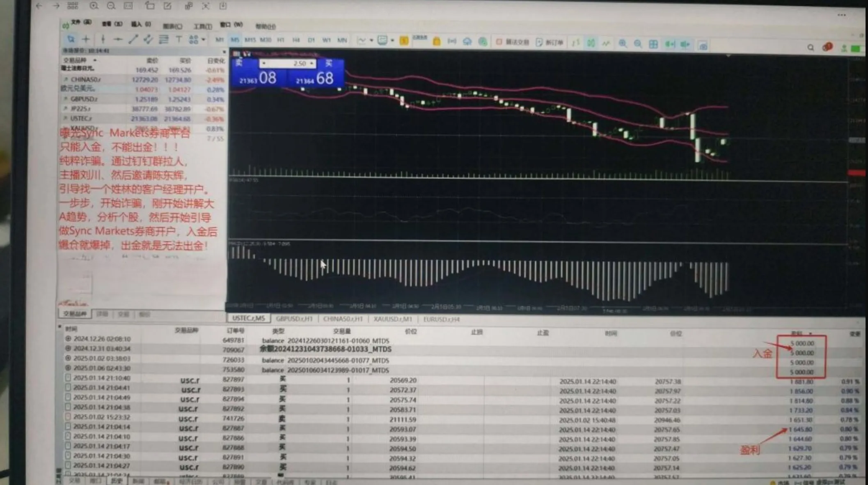Edit the 2.50 trade volume field
This screenshot has height=485, width=868.
tap(287, 63)
